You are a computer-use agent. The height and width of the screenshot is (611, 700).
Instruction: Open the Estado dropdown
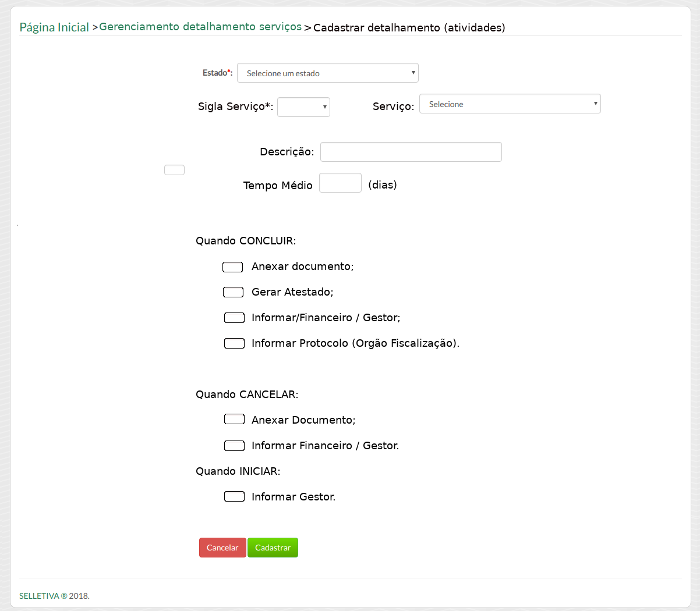pyautogui.click(x=327, y=73)
